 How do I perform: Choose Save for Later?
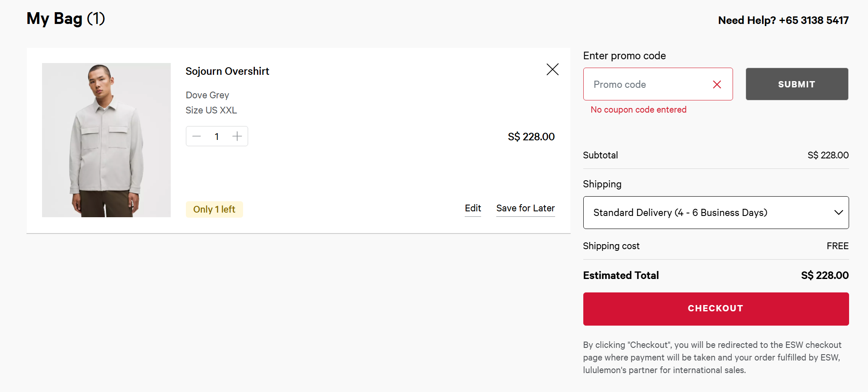pyautogui.click(x=525, y=208)
